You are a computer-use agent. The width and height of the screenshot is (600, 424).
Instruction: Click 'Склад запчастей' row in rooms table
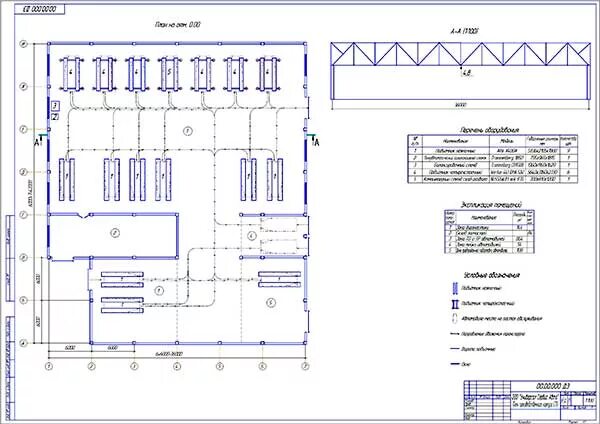click(489, 233)
